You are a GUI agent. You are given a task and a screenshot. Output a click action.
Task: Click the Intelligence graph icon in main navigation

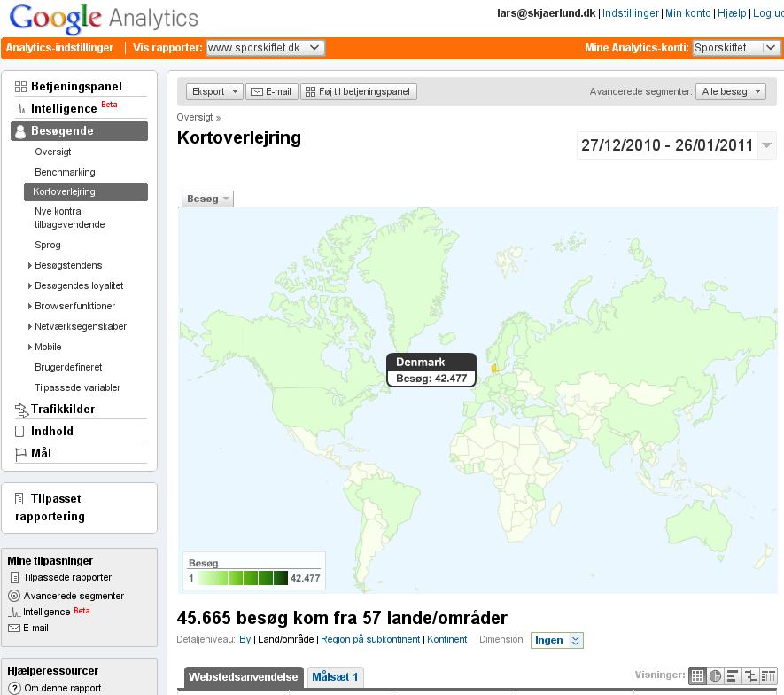(21, 108)
